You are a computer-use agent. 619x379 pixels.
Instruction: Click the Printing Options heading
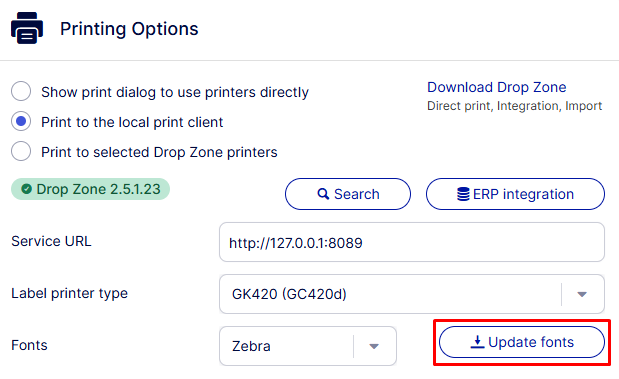[x=129, y=29]
